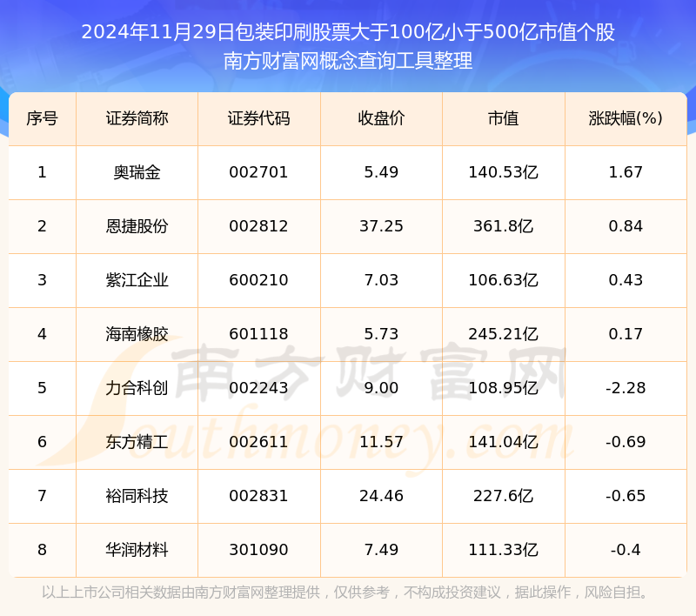The image size is (696, 616).
Task: Select the stock name 恩捷股份
Action: click(137, 226)
